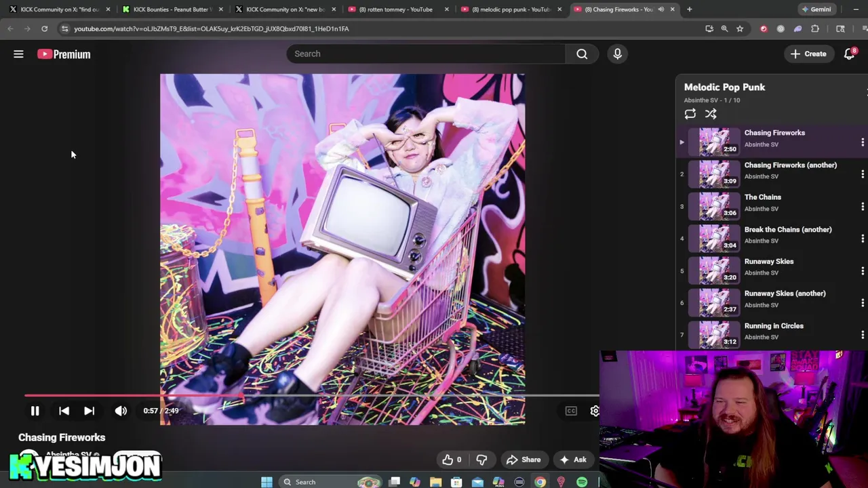Open the notifications bell
868x488 pixels.
pos(849,54)
